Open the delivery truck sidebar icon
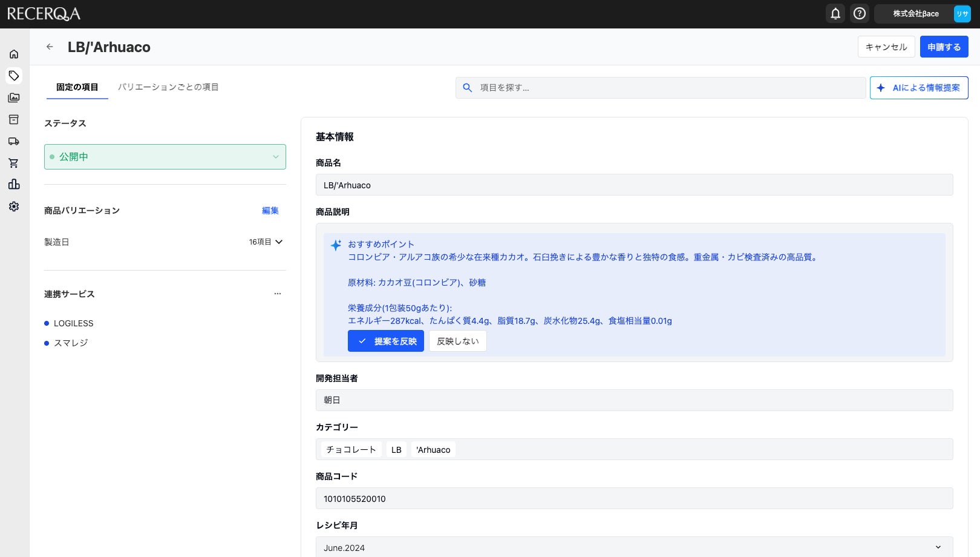 click(14, 141)
